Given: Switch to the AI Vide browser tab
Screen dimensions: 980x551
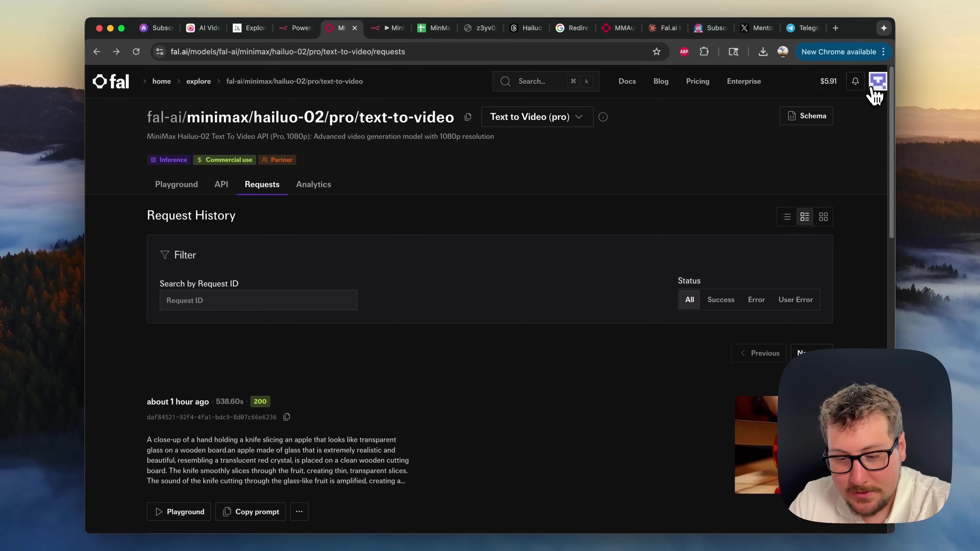Looking at the screenshot, I should pos(204,28).
